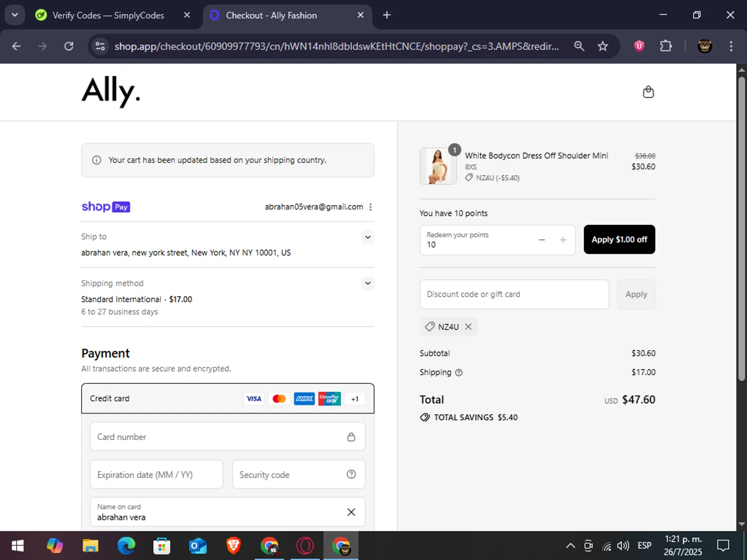Open the browser profile avatar
The width and height of the screenshot is (747, 560).
704,46
